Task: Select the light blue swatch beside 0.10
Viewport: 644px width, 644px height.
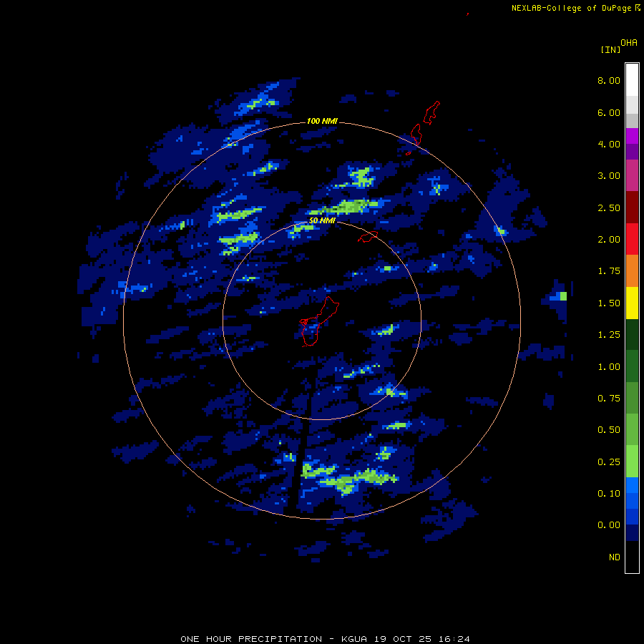Action: [632, 485]
